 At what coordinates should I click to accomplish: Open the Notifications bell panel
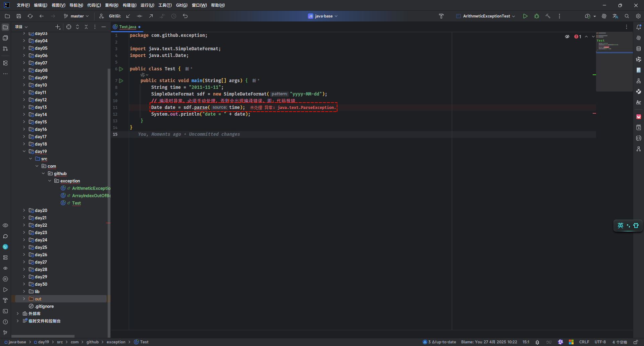(639, 27)
